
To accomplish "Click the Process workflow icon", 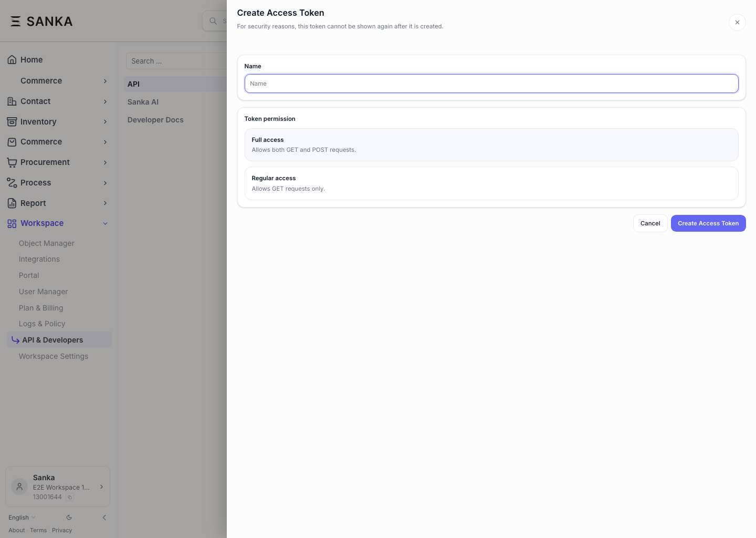I will tap(12, 182).
